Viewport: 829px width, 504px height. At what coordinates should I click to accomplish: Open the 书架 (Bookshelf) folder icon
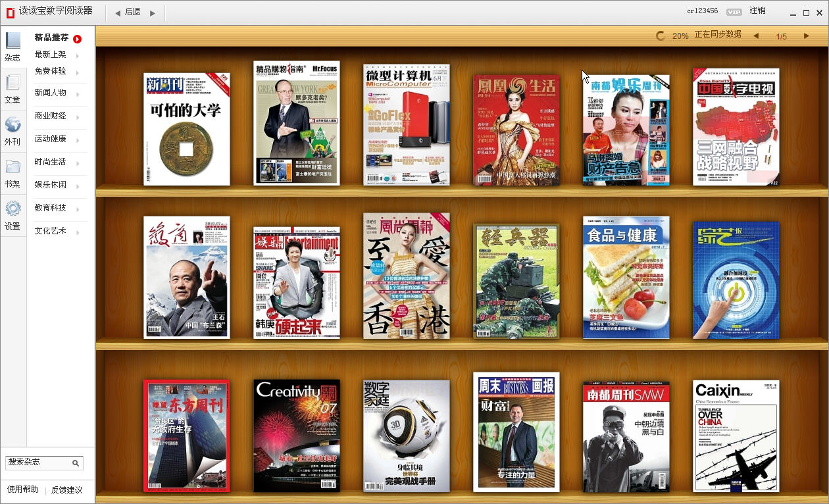(x=13, y=166)
